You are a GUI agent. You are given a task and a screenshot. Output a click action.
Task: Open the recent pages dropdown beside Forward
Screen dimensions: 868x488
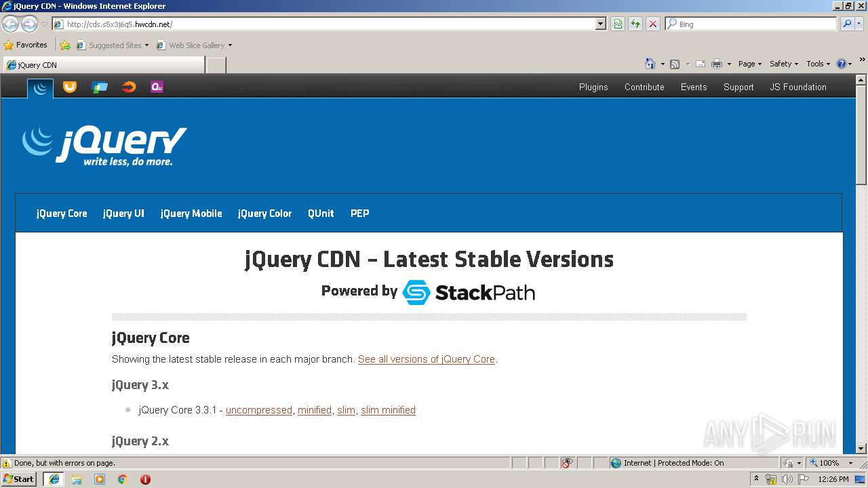44,24
